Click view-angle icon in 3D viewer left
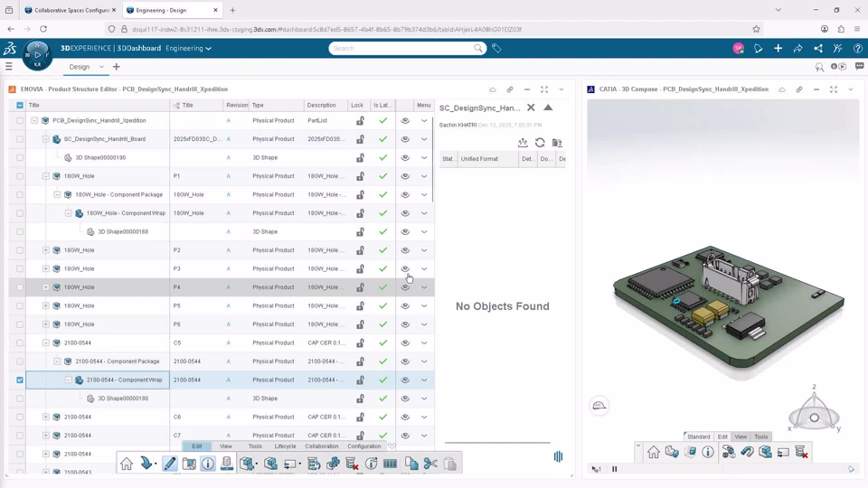Screen dimensions: 868x488 [x=599, y=406]
